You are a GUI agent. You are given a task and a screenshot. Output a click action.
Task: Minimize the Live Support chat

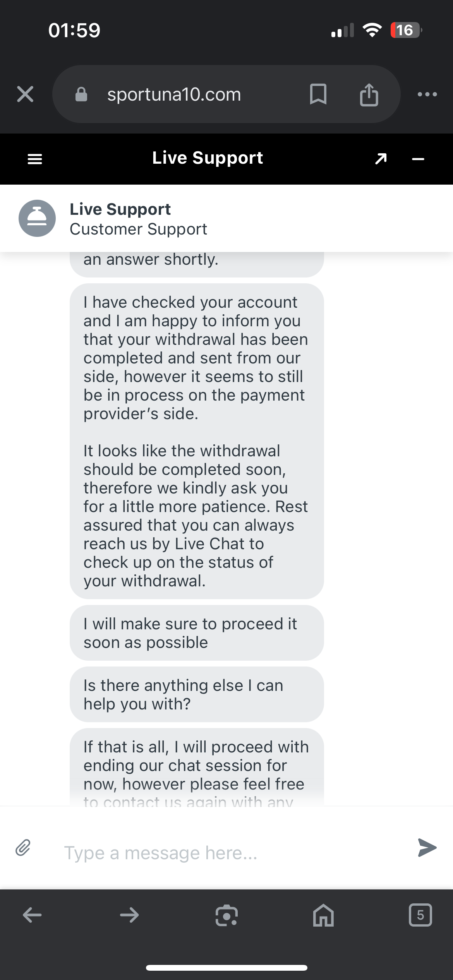pyautogui.click(x=418, y=159)
